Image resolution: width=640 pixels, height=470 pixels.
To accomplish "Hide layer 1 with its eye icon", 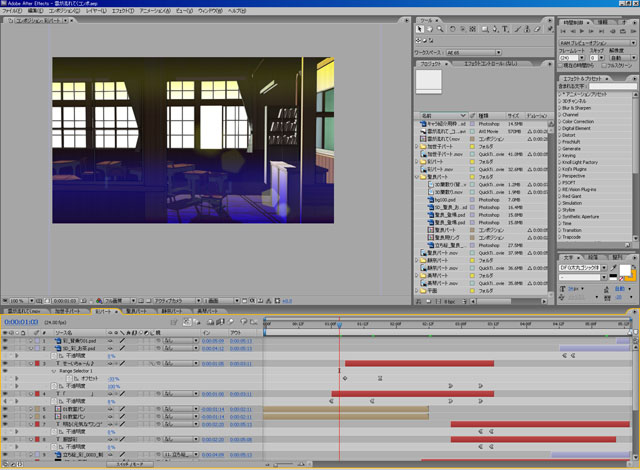I will (x=5, y=340).
